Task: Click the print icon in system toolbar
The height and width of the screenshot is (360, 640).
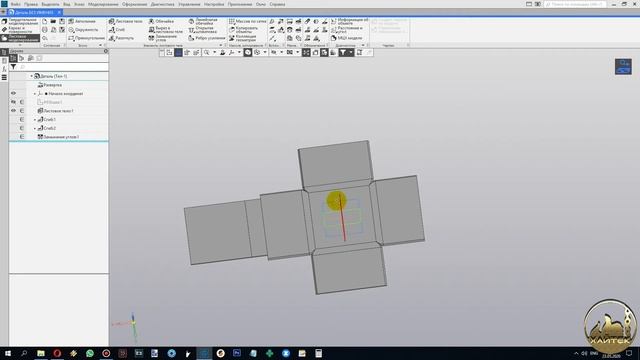Action: click(x=45, y=30)
